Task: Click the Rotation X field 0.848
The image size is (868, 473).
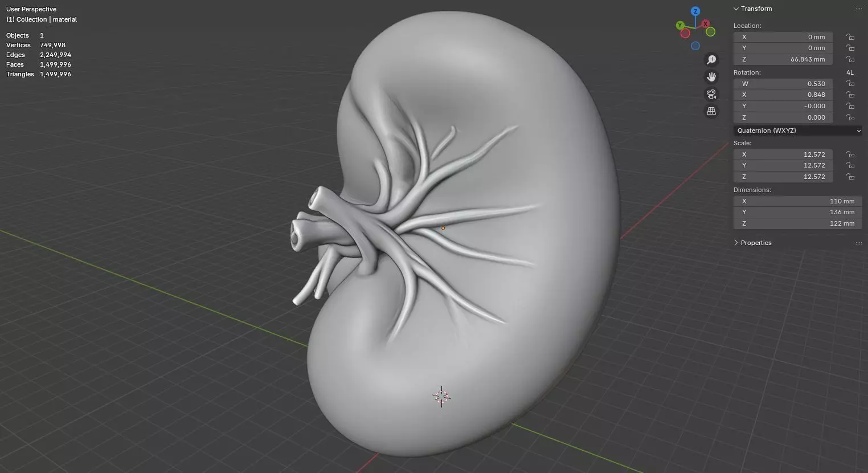Action: coord(783,95)
